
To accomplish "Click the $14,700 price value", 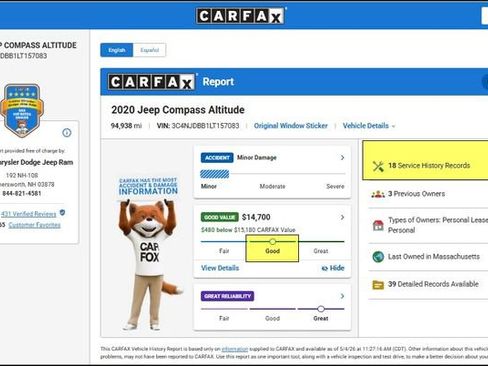I will pos(256,217).
